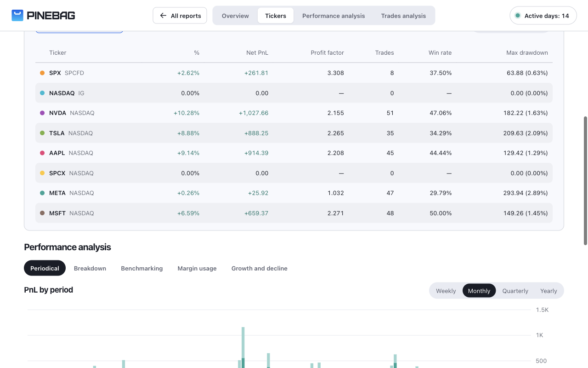The image size is (588, 368).
Task: Select the Periodical sub-tab
Action: click(45, 268)
